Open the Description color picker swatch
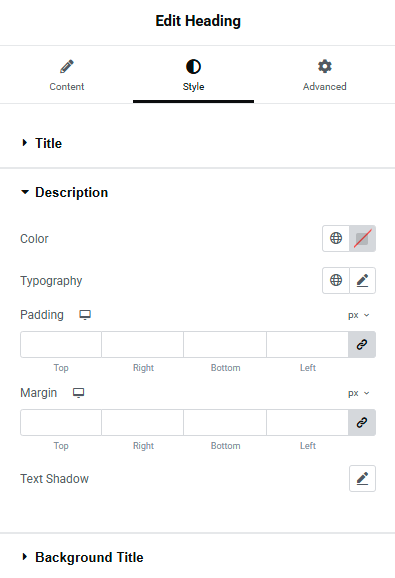Screen dimensions: 395x578 click(x=363, y=238)
